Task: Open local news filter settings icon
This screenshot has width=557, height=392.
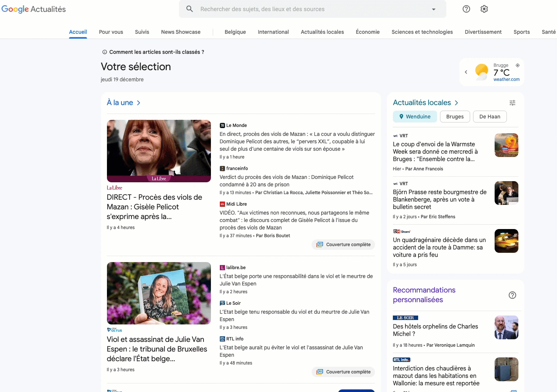Action: pyautogui.click(x=512, y=103)
